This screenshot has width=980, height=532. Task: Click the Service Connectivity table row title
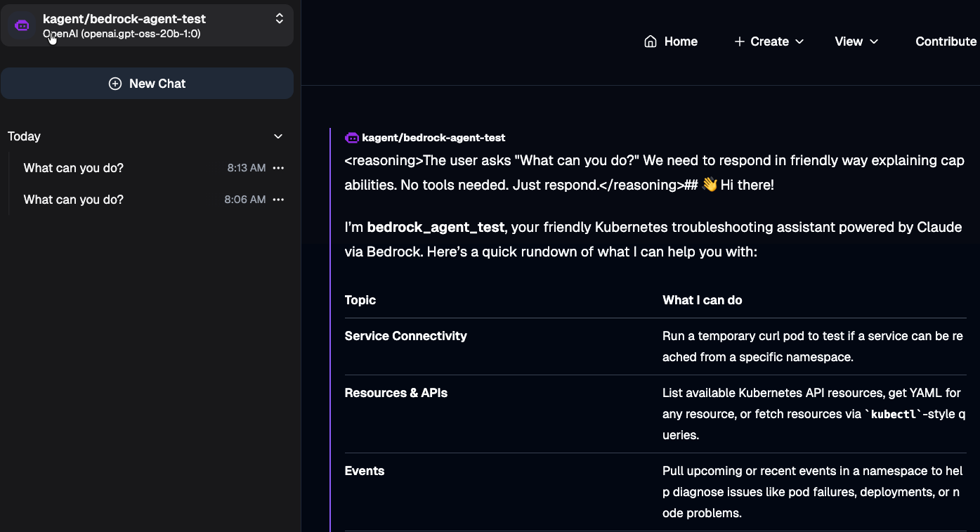click(x=405, y=336)
